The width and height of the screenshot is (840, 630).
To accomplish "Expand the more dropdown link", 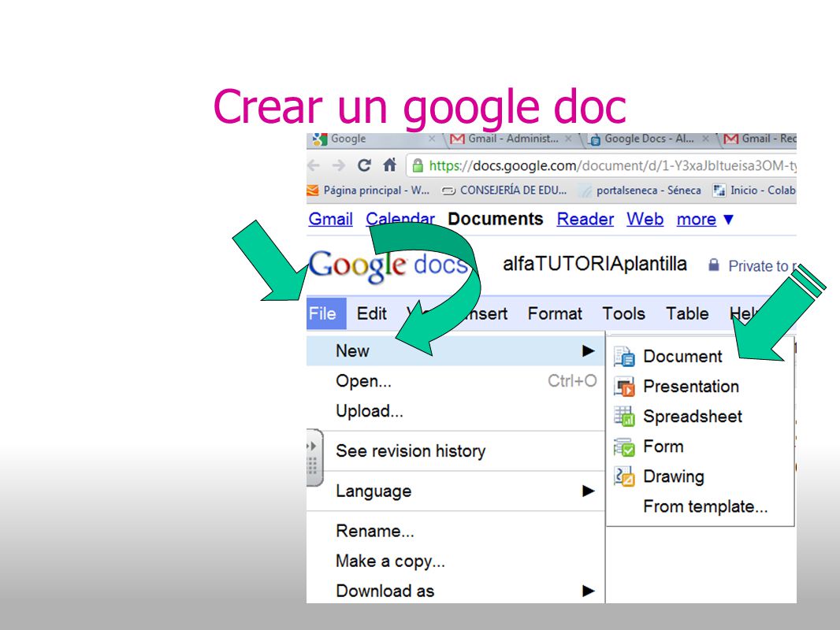I will pos(704,220).
